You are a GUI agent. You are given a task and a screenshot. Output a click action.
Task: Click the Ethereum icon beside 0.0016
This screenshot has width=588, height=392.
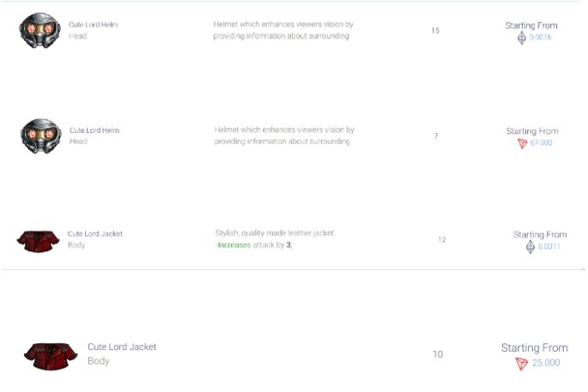click(x=521, y=38)
